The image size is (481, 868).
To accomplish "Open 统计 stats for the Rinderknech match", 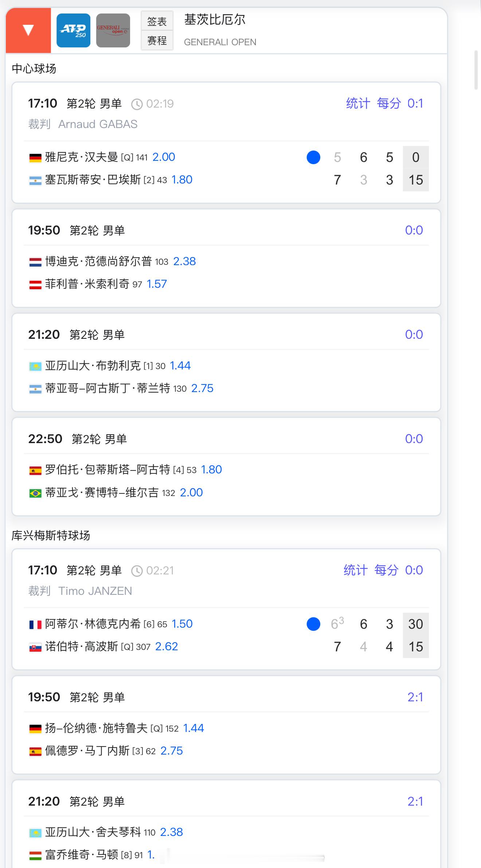I will [355, 570].
